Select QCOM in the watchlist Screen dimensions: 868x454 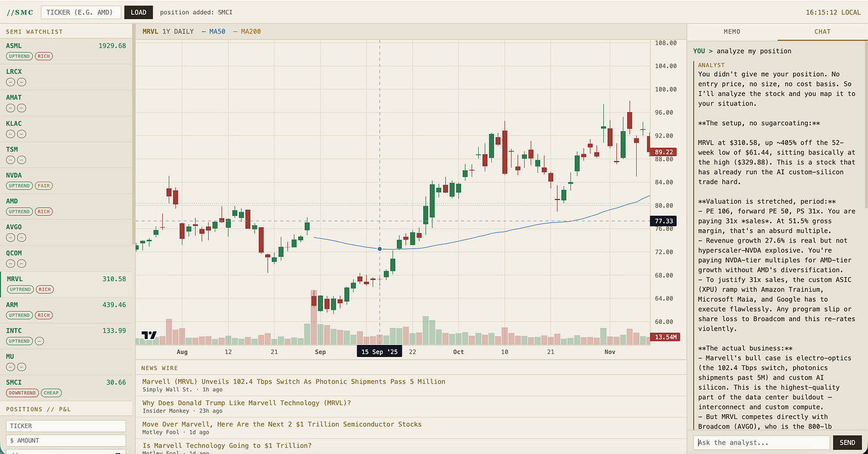coord(66,258)
